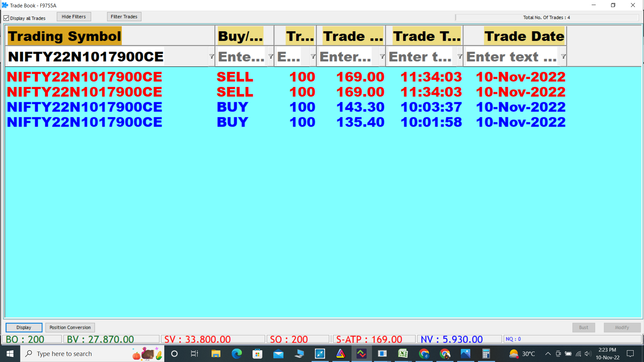Open volume control in system tray
644x362 pixels.
(588, 354)
